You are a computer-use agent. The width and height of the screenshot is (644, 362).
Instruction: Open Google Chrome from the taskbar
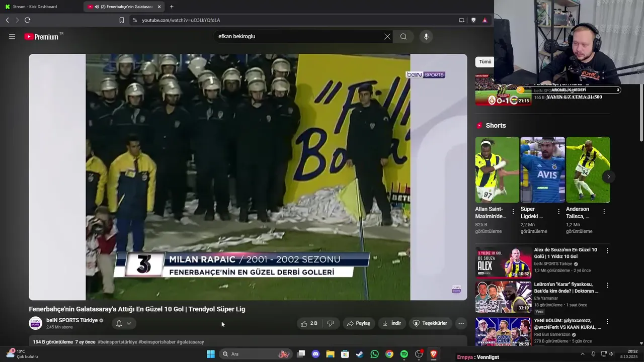pos(389,354)
